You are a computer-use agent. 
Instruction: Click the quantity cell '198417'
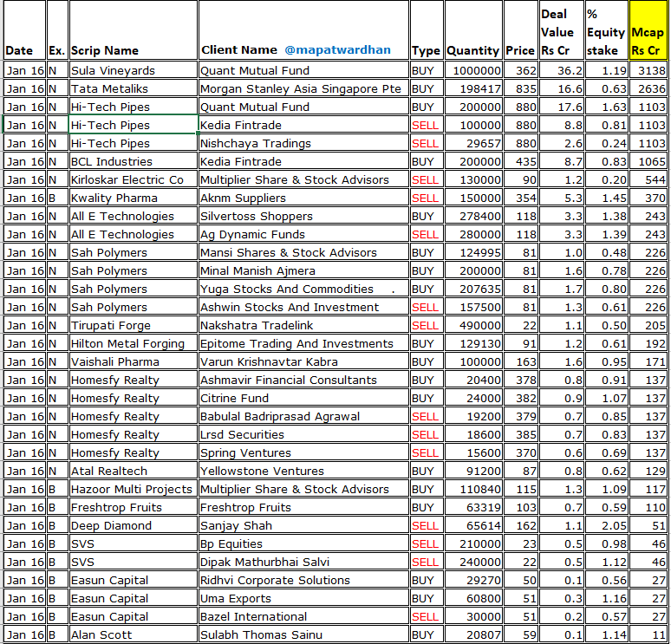[473, 88]
